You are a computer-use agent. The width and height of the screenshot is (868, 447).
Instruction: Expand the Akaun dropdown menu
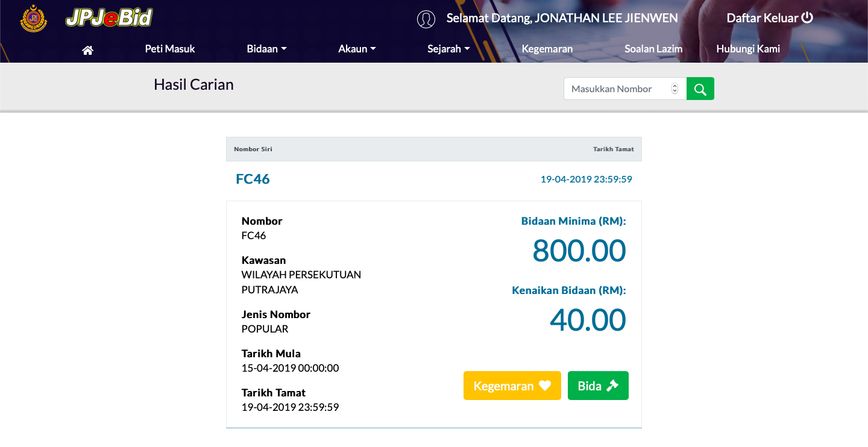click(x=357, y=49)
